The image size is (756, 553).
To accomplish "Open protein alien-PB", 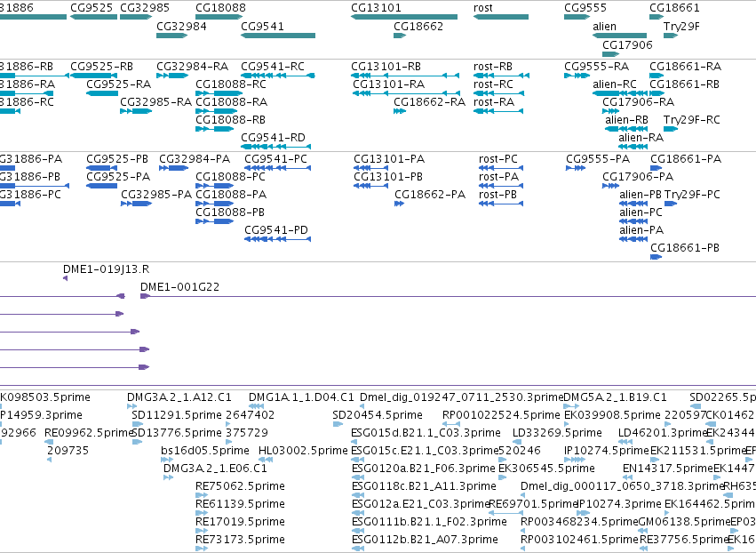I will (633, 204).
